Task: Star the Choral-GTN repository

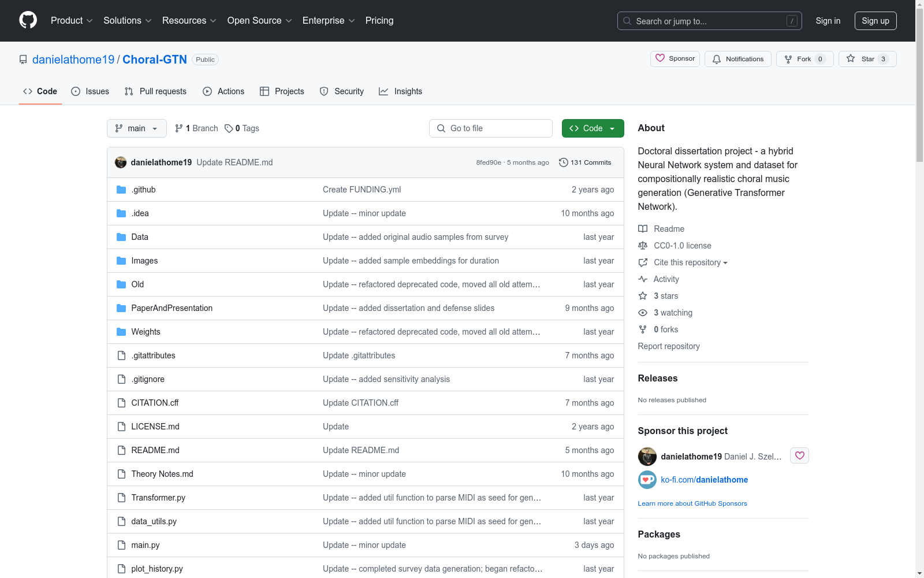Action: click(x=867, y=59)
